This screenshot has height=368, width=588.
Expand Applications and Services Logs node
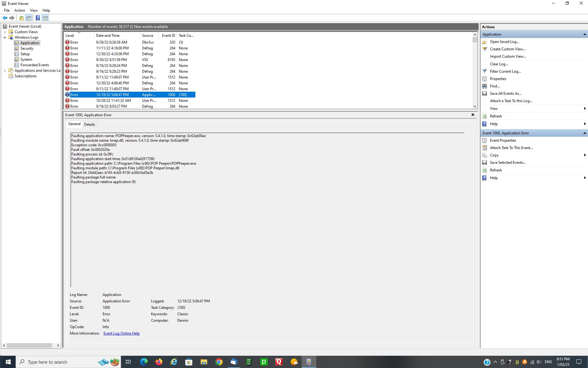pyautogui.click(x=5, y=71)
